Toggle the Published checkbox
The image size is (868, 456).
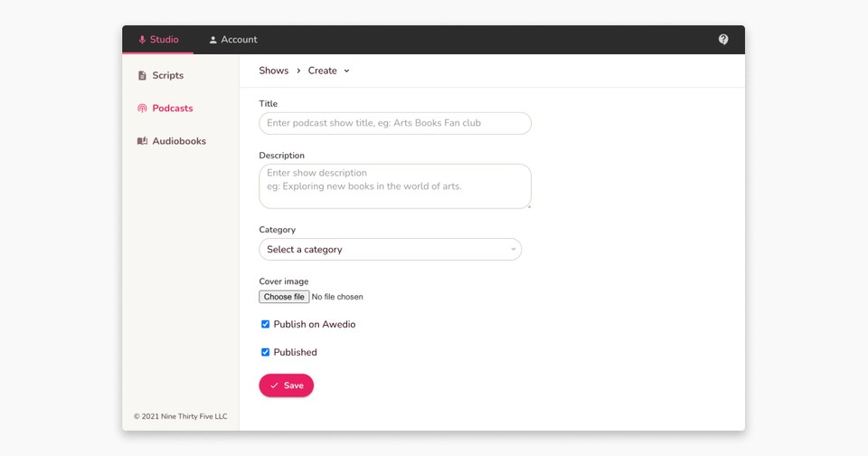pos(266,352)
